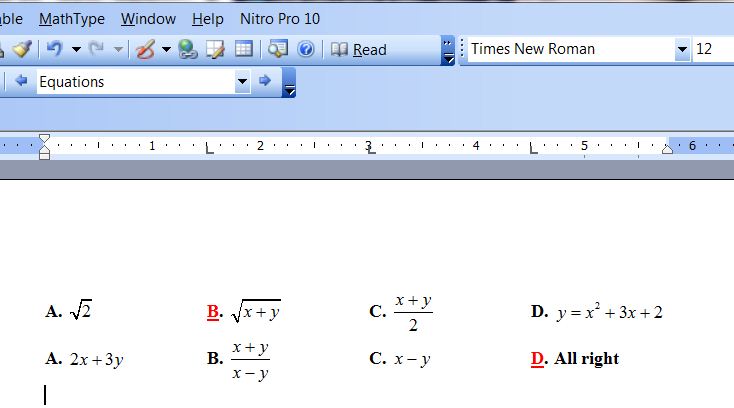This screenshot has width=734, height=408.
Task: Open the Research magnifier icon
Action: pos(278,49)
